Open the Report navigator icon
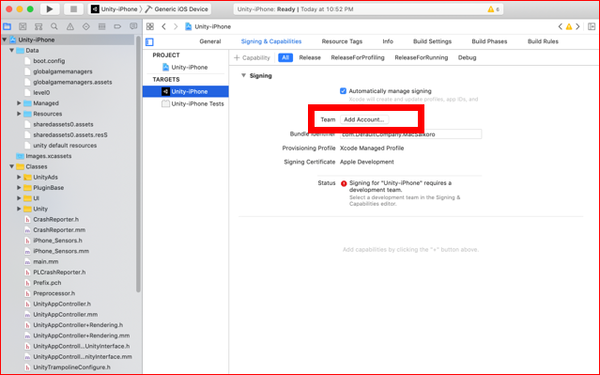The height and width of the screenshot is (375, 600). (133, 26)
